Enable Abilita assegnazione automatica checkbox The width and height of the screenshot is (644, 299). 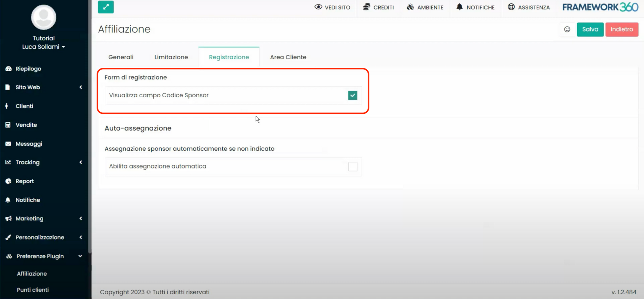353,166
